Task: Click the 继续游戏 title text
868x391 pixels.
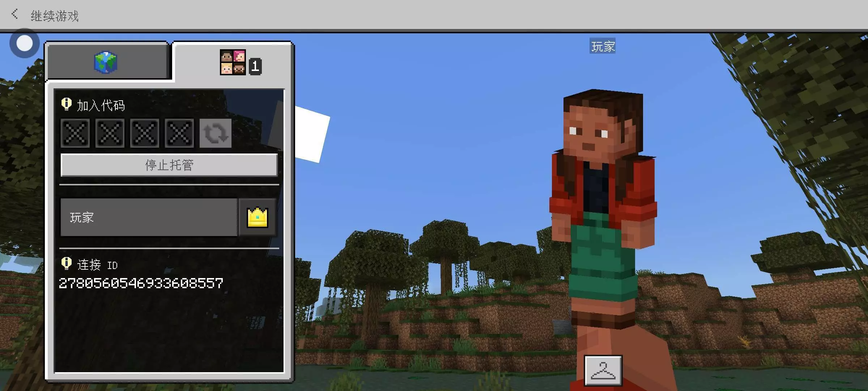Action: pyautogui.click(x=54, y=16)
